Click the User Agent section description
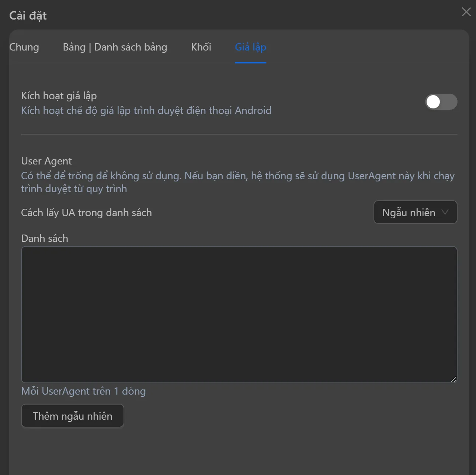 click(237, 182)
